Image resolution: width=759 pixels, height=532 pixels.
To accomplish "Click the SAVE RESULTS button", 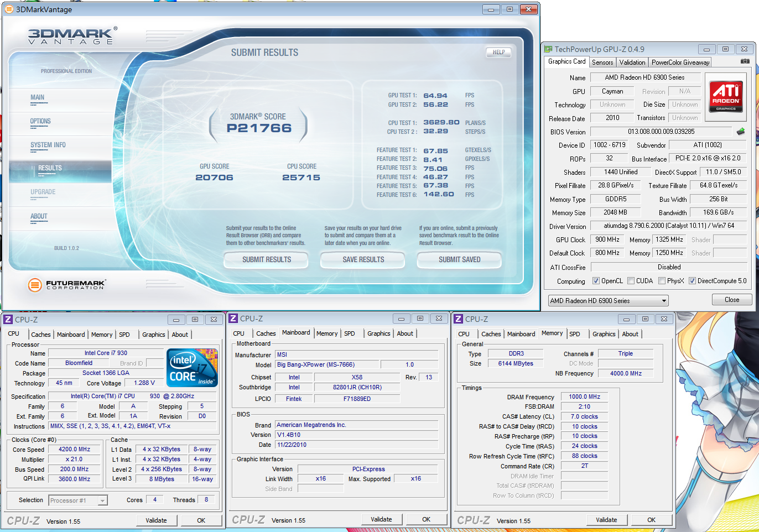I will click(363, 259).
